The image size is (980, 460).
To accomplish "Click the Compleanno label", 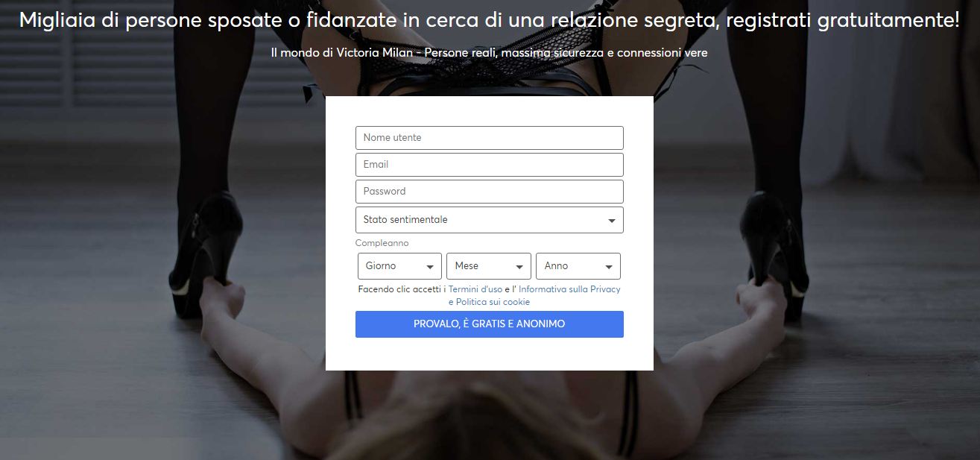I will coord(382,243).
